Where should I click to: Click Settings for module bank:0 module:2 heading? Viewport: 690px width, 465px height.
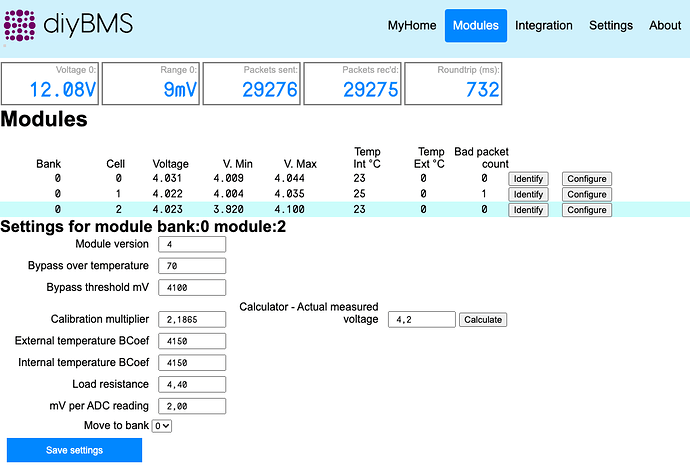click(143, 227)
